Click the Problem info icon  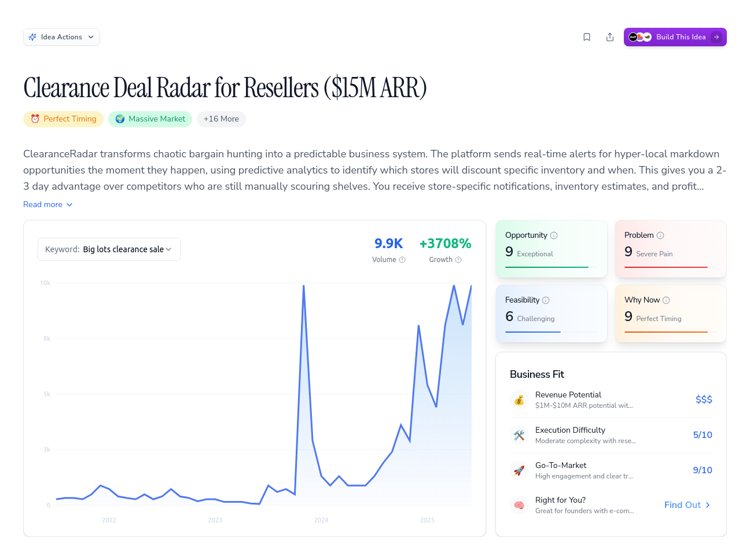click(x=660, y=235)
